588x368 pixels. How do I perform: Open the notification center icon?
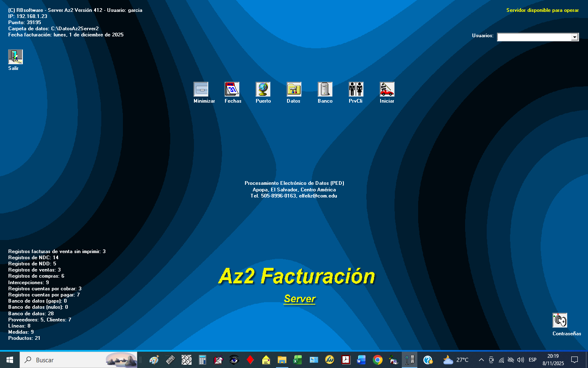(x=575, y=360)
